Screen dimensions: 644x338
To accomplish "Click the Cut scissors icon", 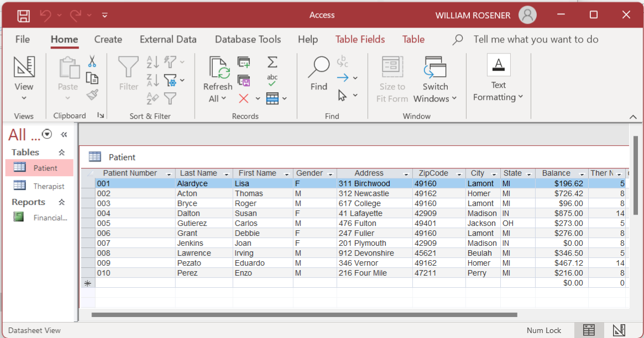I will point(92,61).
